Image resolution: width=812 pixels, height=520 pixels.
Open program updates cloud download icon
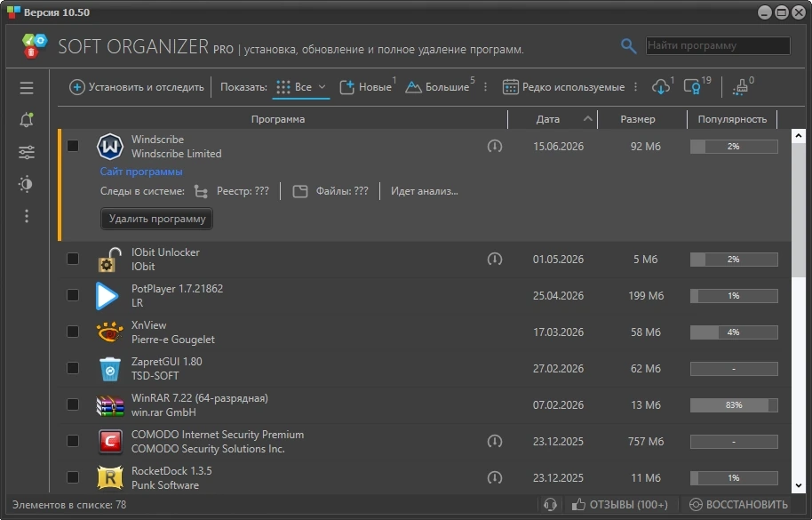661,87
